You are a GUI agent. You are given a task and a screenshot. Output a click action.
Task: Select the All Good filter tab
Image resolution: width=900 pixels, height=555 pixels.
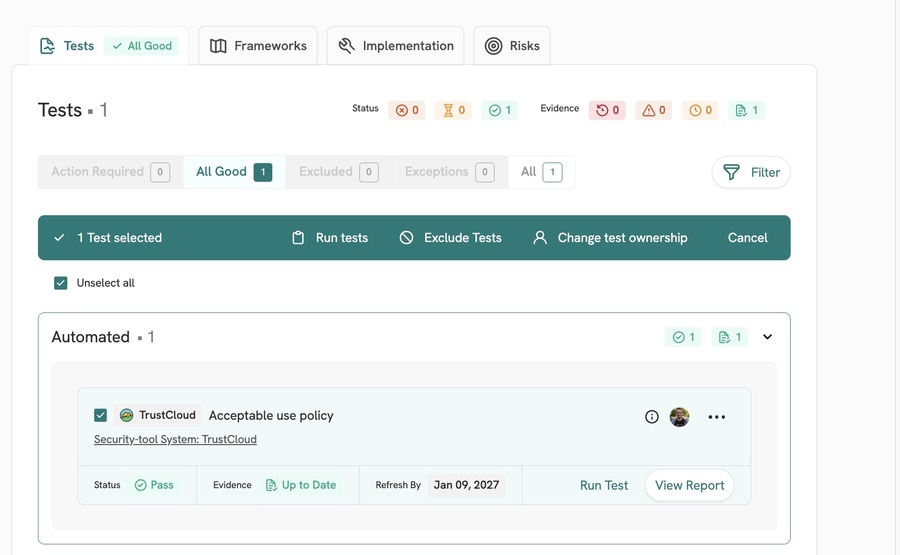click(234, 172)
